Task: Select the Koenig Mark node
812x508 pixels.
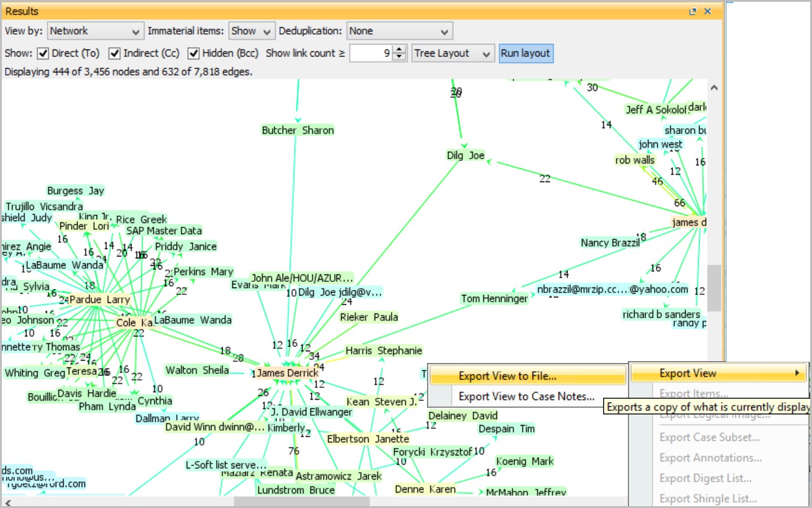Action: pos(525,461)
